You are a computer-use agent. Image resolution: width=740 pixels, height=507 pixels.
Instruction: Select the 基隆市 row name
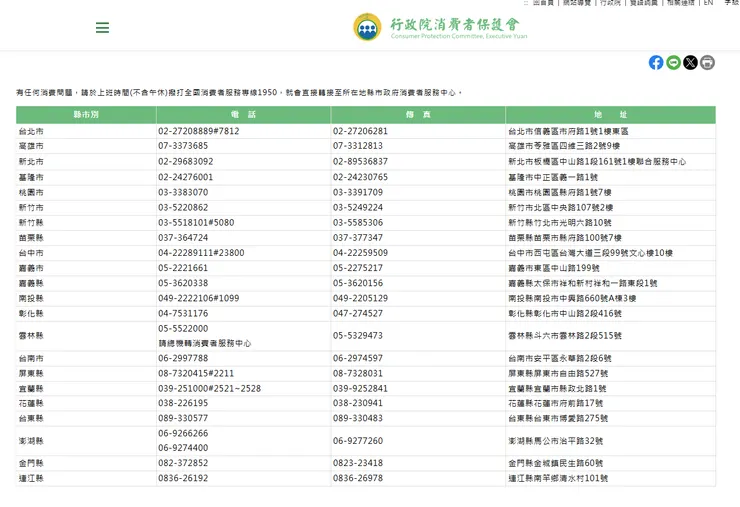tap(31, 177)
